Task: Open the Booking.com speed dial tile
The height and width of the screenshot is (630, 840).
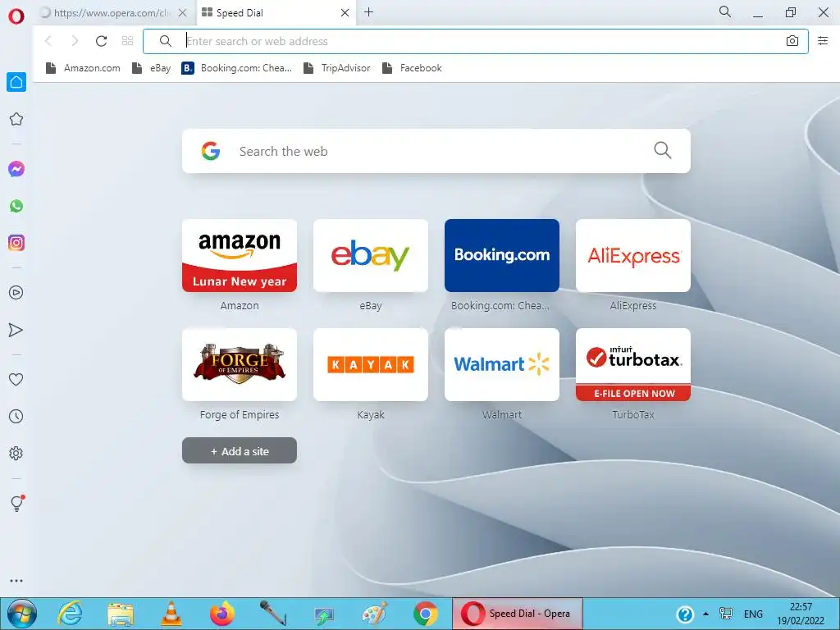Action: pyautogui.click(x=502, y=256)
